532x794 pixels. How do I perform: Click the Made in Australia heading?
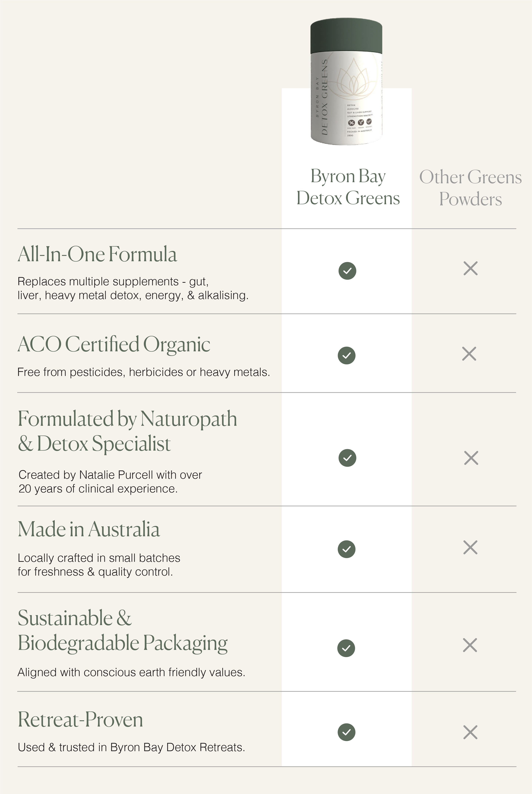(x=89, y=529)
